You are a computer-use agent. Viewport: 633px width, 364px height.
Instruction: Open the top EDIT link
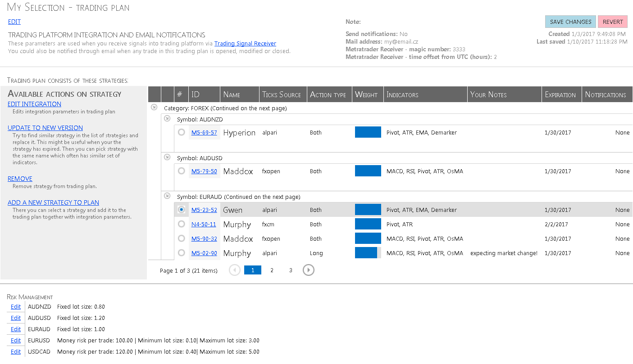(14, 22)
